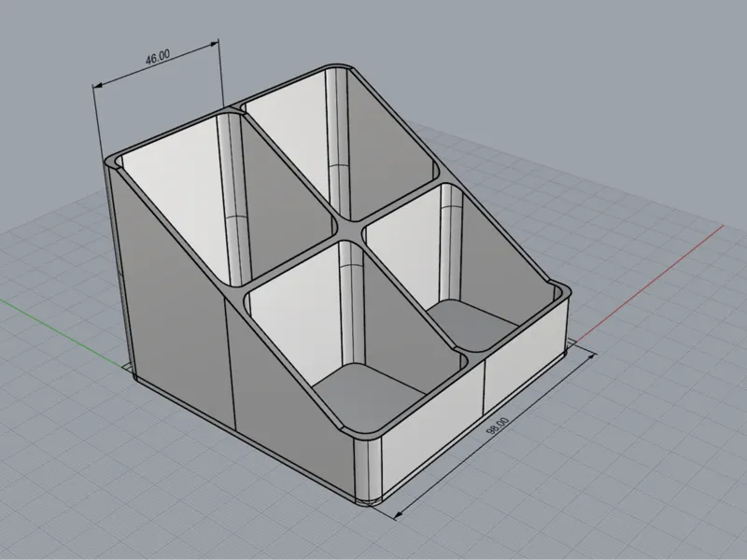Select the 46.00 dimension label
This screenshot has width=747, height=560.
click(x=158, y=57)
